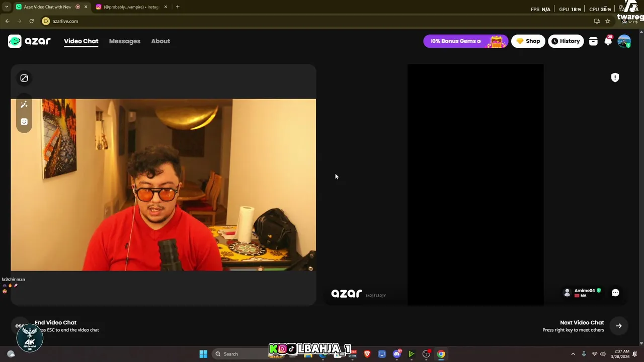This screenshot has height=362, width=644.
Task: Open the About page
Action: pos(160,41)
